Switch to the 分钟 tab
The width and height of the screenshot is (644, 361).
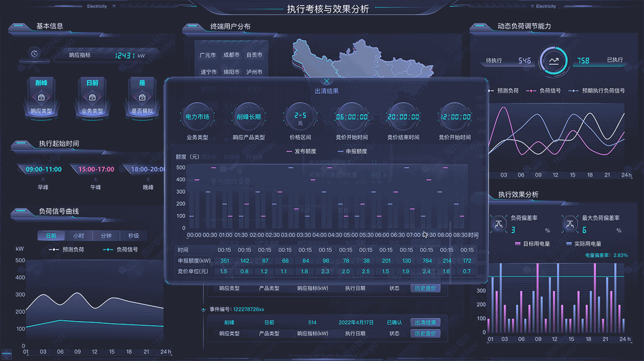point(106,236)
